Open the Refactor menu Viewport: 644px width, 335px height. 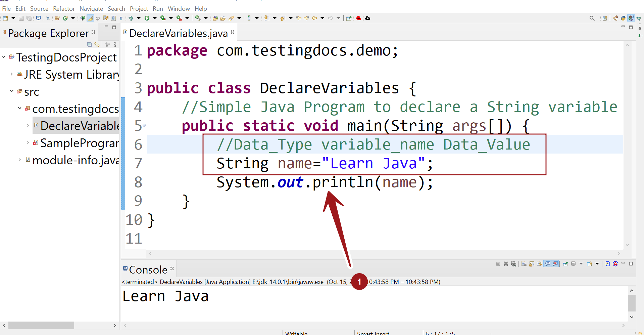pos(63,8)
